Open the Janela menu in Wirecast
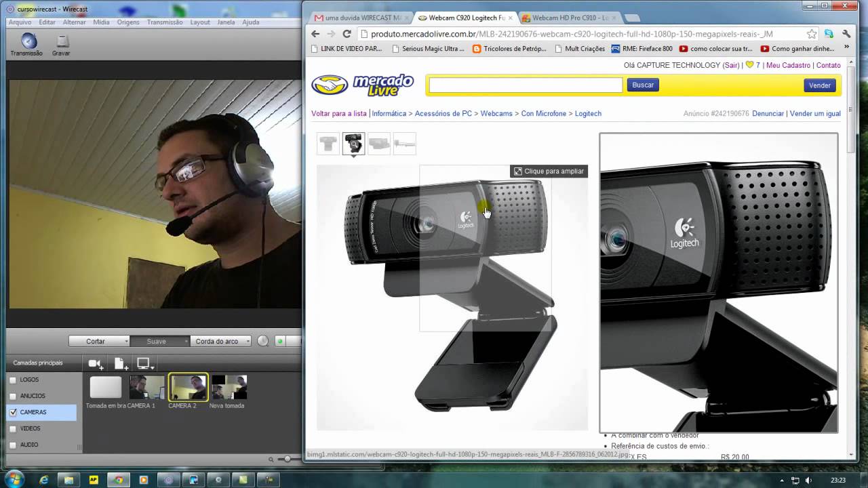This screenshot has width=868, height=488. (x=226, y=22)
